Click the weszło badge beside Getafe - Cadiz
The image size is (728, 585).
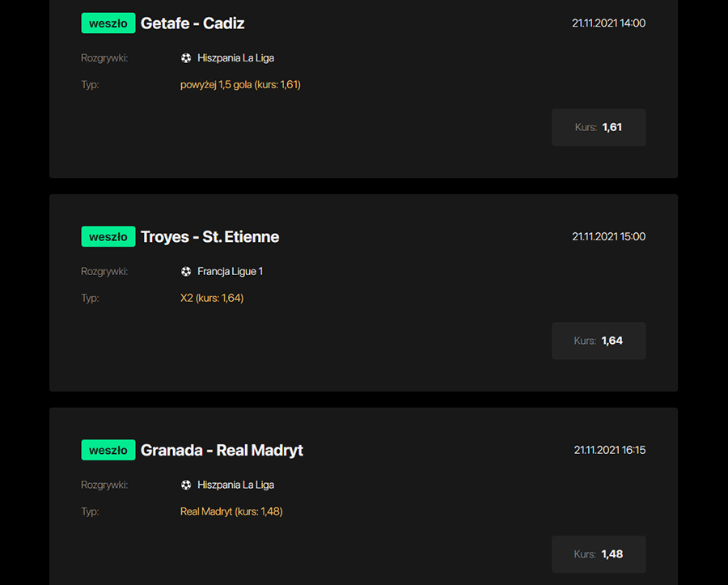tap(108, 23)
